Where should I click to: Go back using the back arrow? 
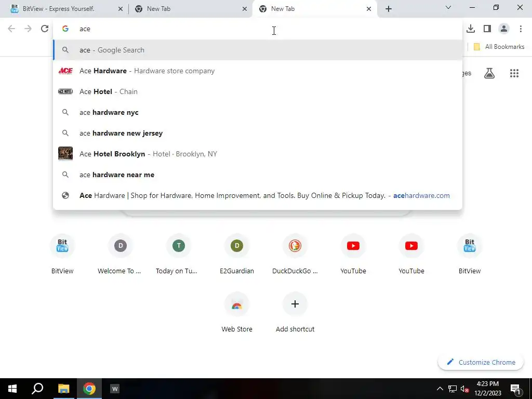11,29
